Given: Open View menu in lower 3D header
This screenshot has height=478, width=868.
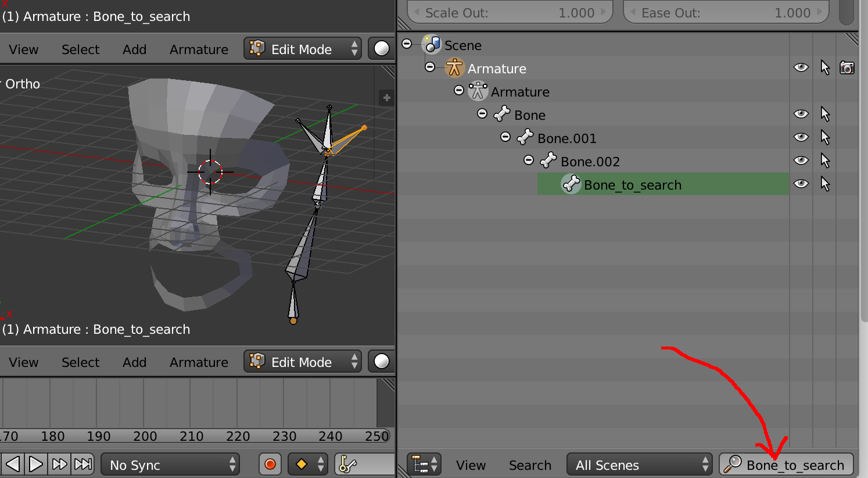Looking at the screenshot, I should coord(24,362).
